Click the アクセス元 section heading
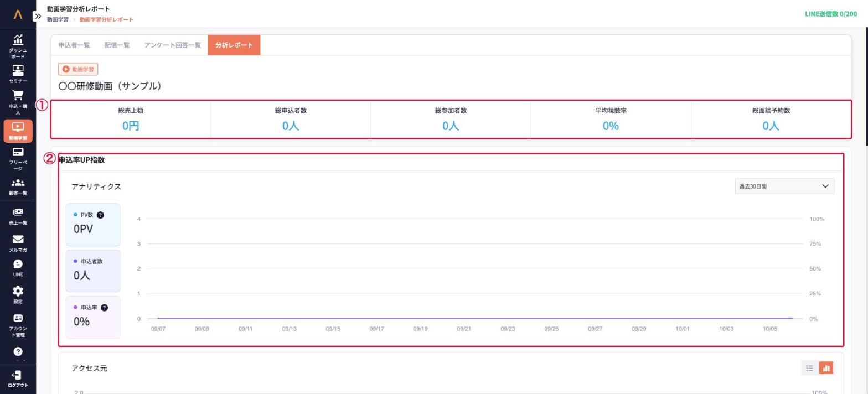868x394 pixels. point(89,368)
